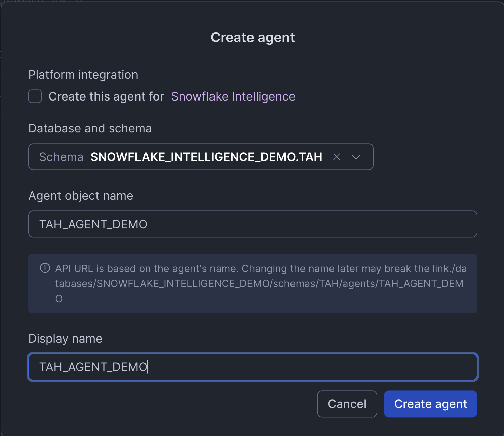Click the blue Create agent button
The image size is (504, 436).
430,404
